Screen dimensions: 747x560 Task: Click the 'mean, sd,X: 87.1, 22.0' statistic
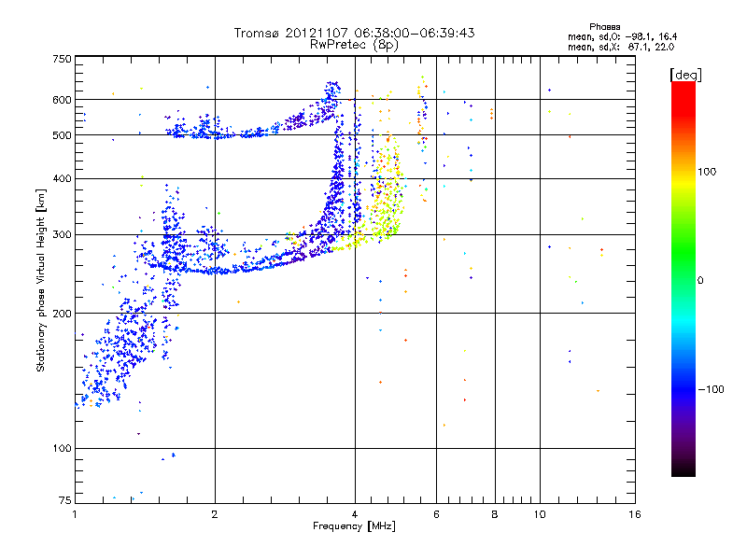coord(621,47)
